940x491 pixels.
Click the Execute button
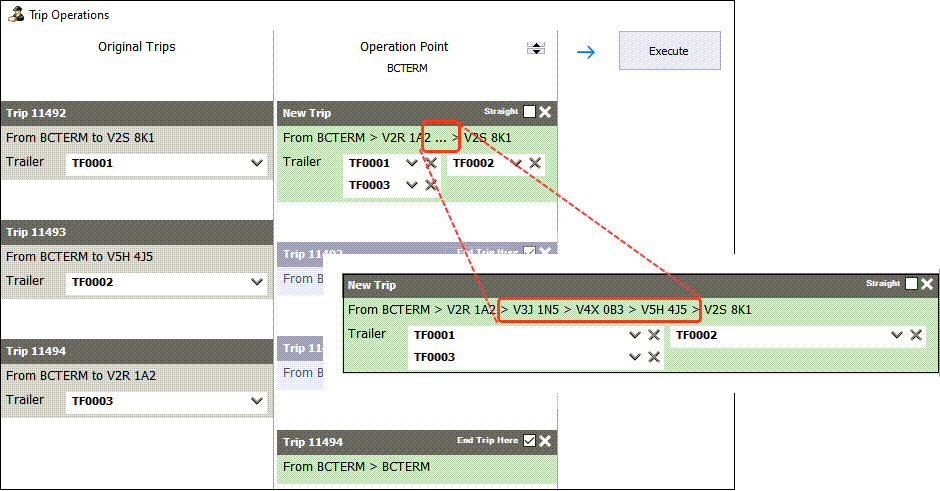click(x=669, y=51)
